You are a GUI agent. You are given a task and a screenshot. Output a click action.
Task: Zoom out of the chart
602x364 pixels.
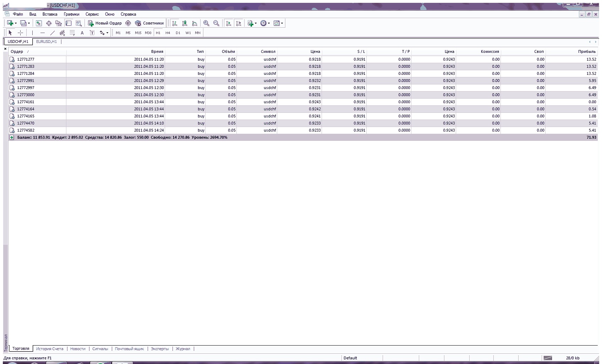coord(216,23)
